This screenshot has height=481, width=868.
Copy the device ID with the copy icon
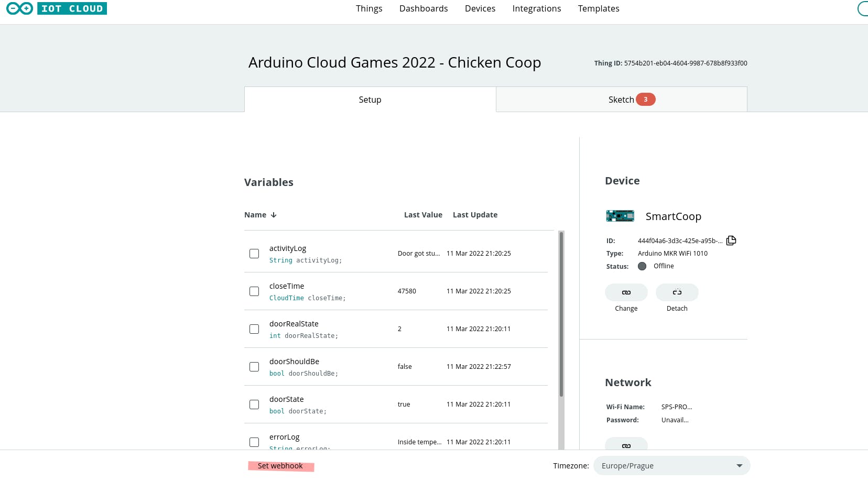click(x=731, y=240)
